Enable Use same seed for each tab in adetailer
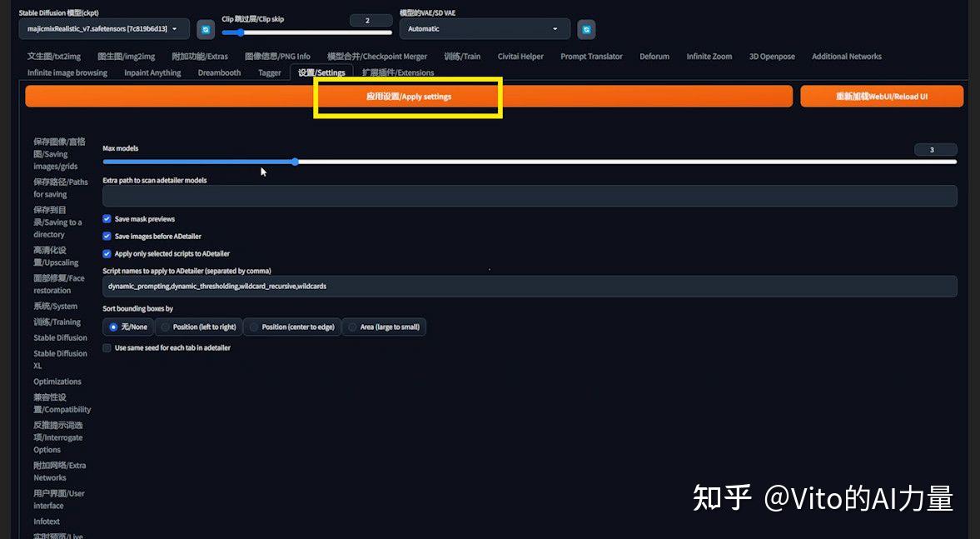The width and height of the screenshot is (980, 539). pyautogui.click(x=107, y=347)
